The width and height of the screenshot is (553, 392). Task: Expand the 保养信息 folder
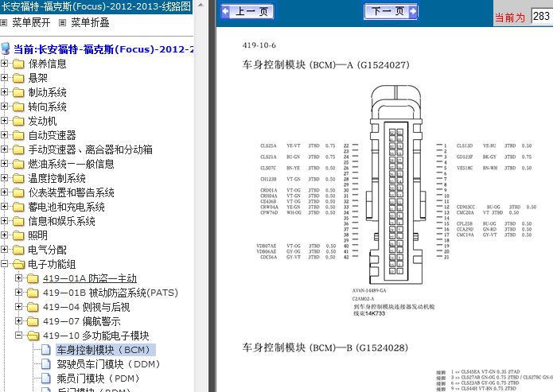(4, 63)
